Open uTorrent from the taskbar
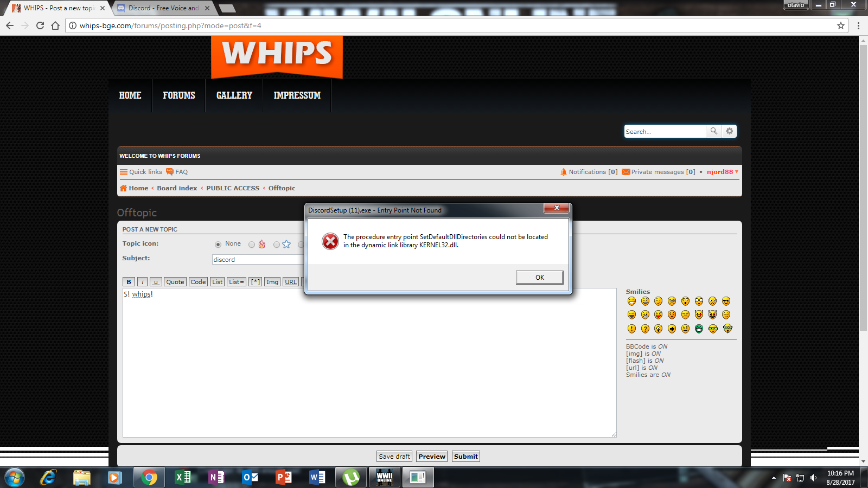868x488 pixels. click(351, 477)
